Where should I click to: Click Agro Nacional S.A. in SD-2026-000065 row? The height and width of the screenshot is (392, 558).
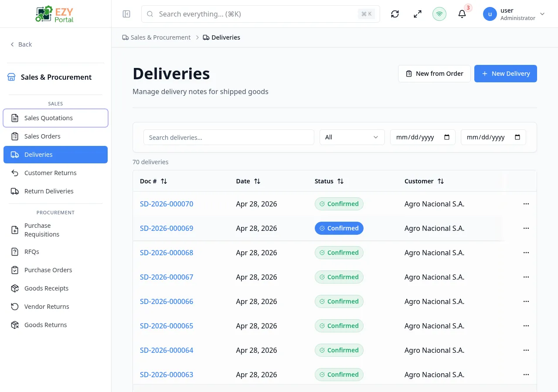(434, 326)
